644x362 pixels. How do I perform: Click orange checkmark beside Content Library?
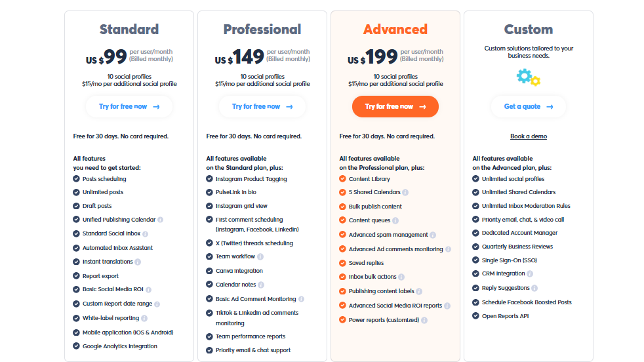343,179
